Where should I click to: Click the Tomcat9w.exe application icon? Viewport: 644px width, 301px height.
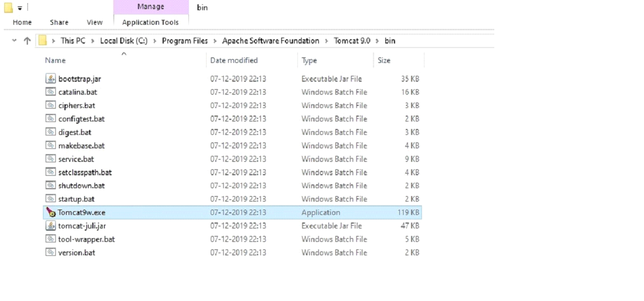point(50,212)
